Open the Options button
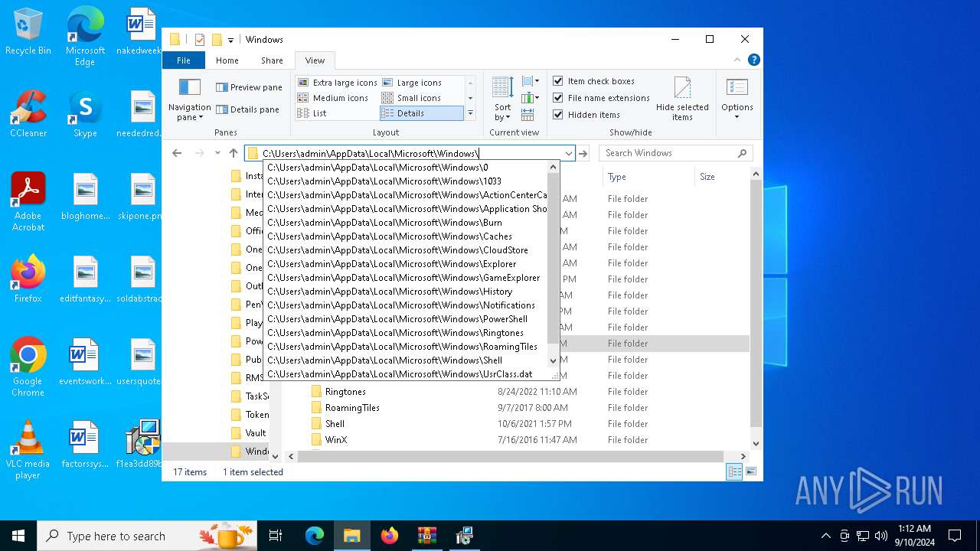This screenshot has width=980, height=551. [x=737, y=99]
